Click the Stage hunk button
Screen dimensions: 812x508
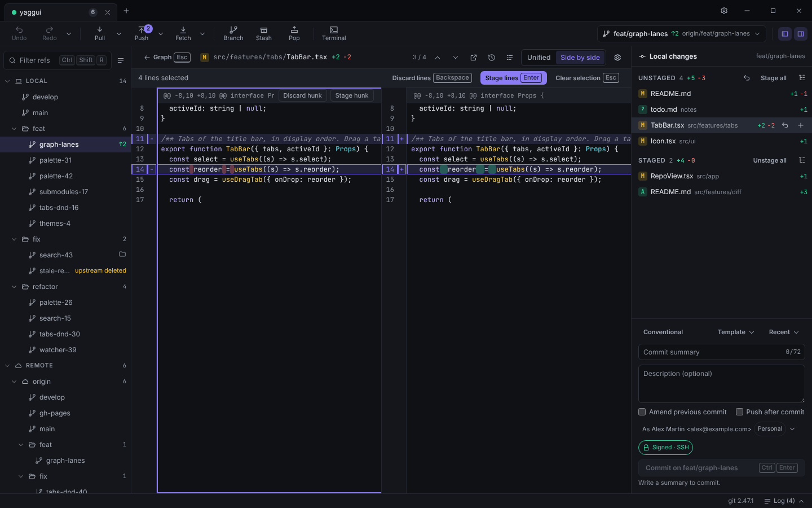352,95
